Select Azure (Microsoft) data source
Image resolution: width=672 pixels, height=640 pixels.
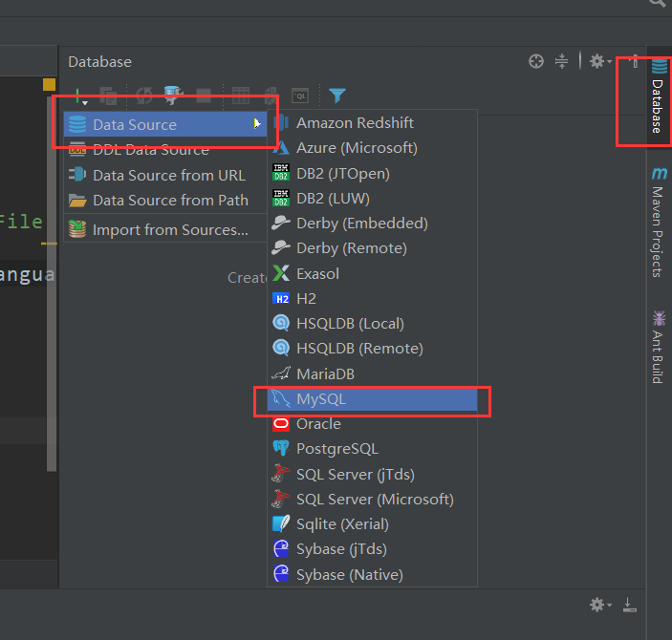(x=372, y=148)
